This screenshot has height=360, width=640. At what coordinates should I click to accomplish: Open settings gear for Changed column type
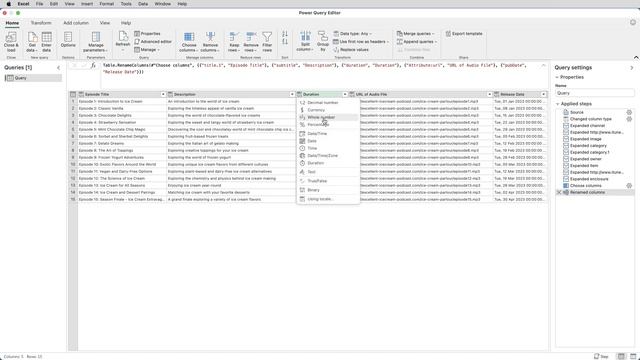pyautogui.click(x=629, y=119)
